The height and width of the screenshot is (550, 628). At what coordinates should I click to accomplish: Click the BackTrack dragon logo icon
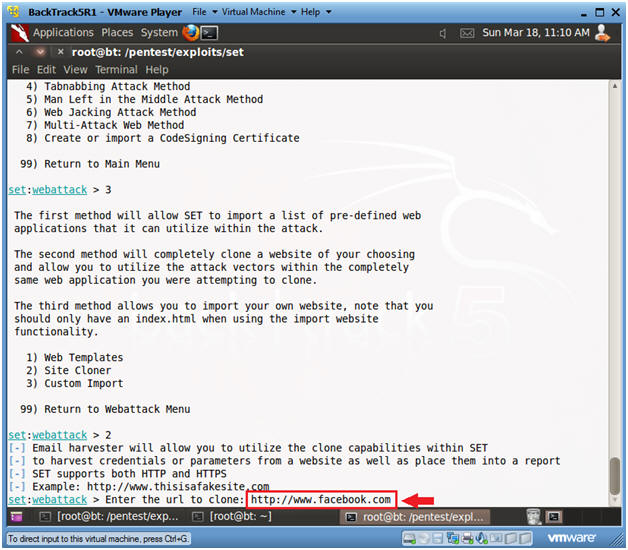coord(19,33)
